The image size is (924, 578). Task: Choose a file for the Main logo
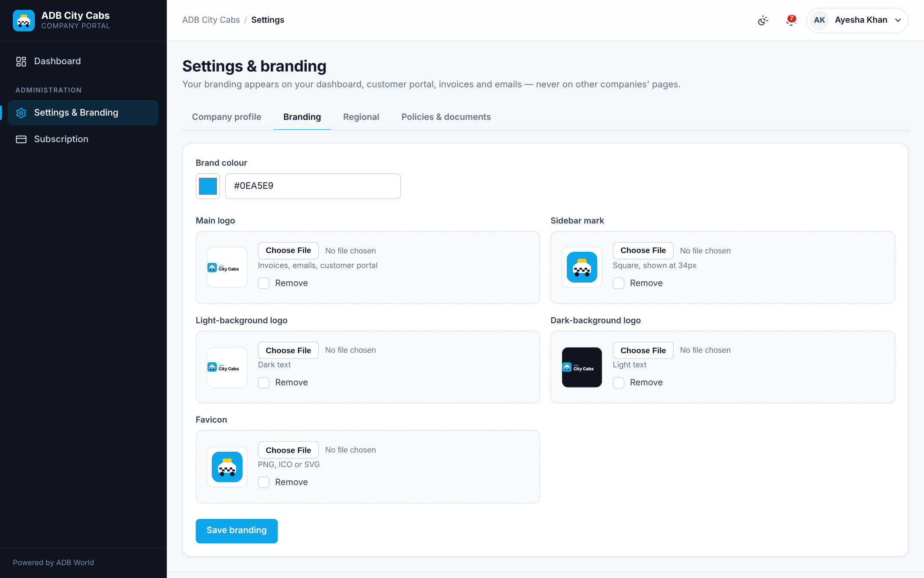pos(288,250)
